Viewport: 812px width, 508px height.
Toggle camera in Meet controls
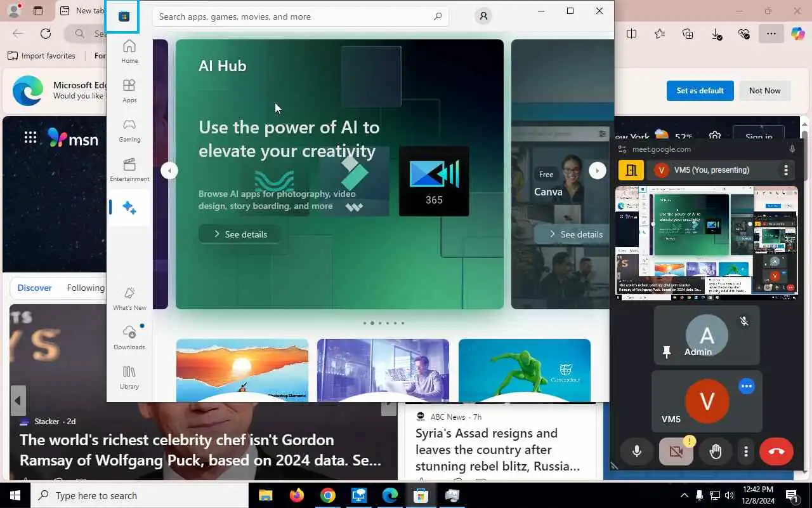click(x=676, y=451)
